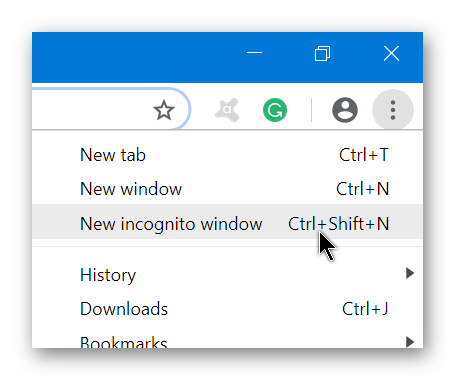Toggle the three-dot Chrome menu button
The width and height of the screenshot is (455, 380).
point(393,110)
